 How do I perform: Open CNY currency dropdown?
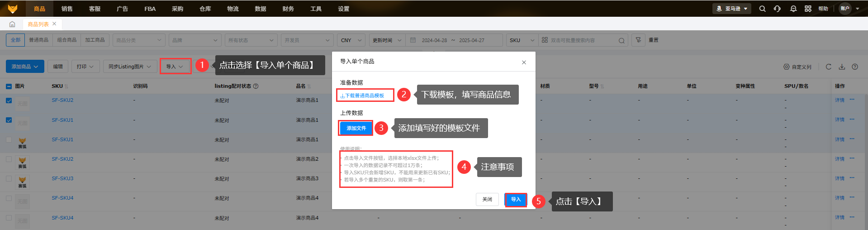(x=351, y=40)
